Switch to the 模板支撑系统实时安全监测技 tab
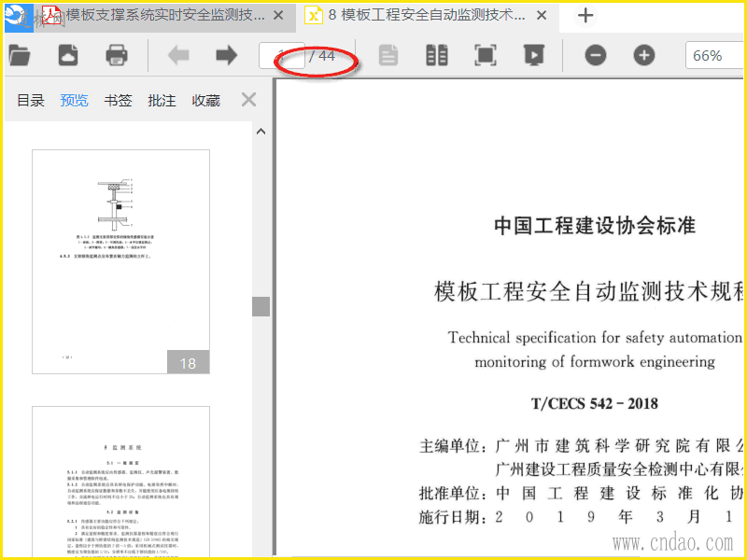 [x=165, y=16]
